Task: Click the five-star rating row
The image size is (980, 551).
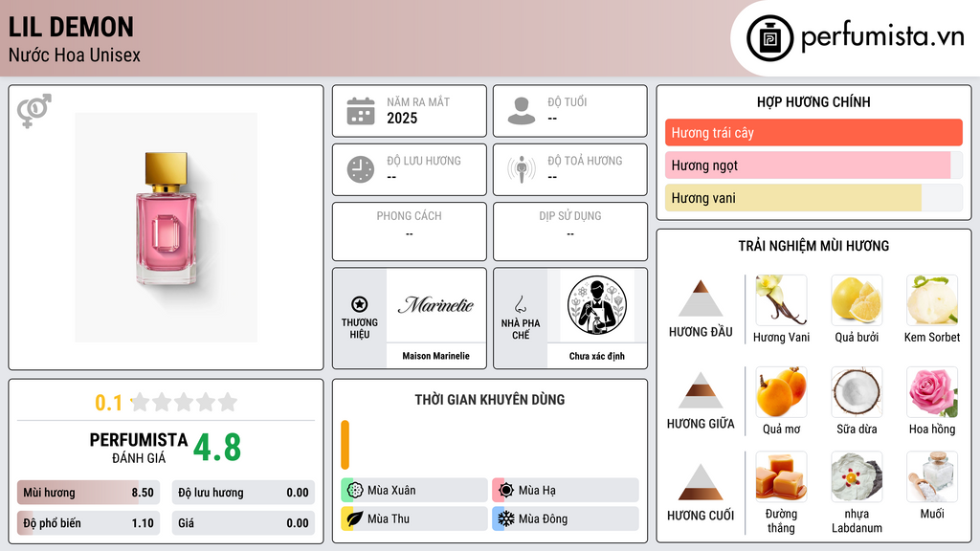Action: pos(185,402)
